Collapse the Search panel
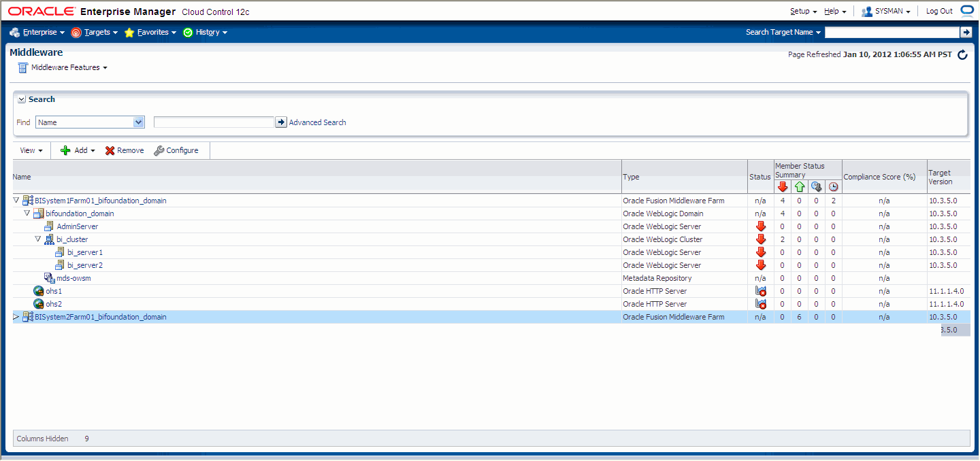980x461 pixels. pyautogui.click(x=22, y=99)
